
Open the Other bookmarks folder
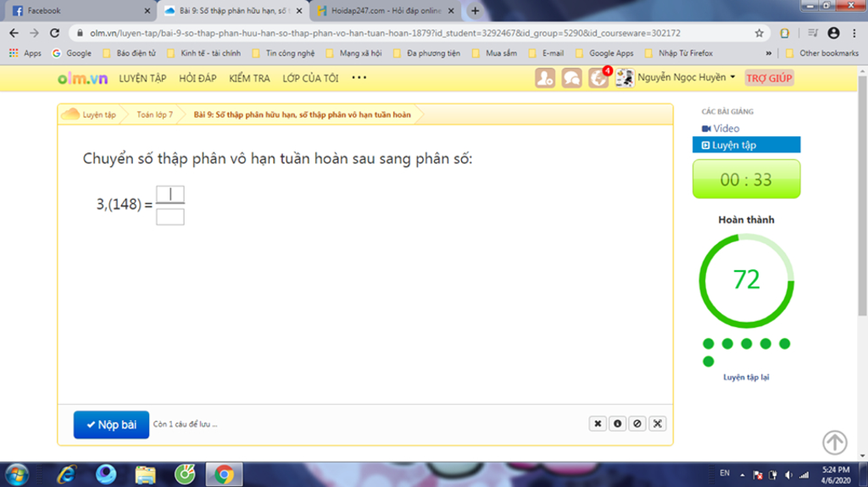(x=822, y=53)
